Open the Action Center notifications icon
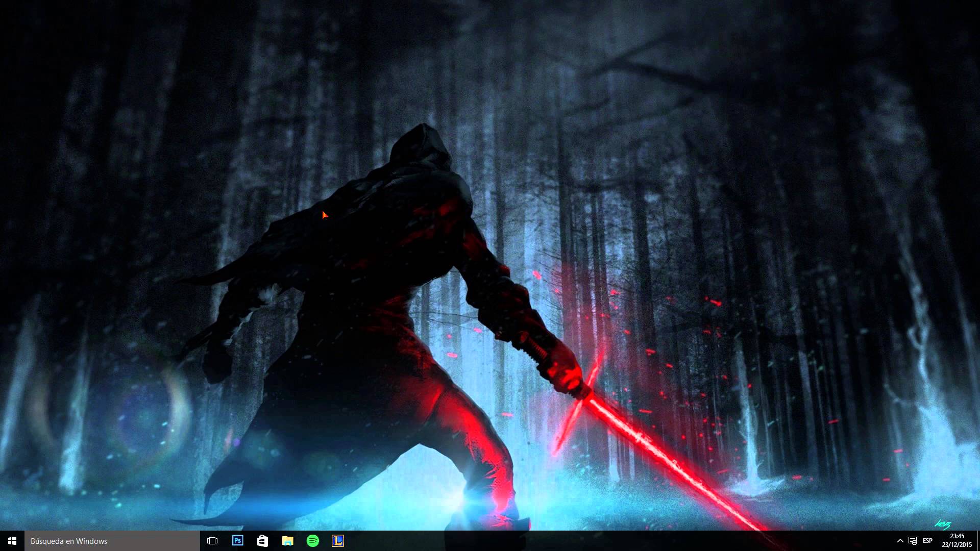Screen dimensions: 980x551 pos(913,541)
